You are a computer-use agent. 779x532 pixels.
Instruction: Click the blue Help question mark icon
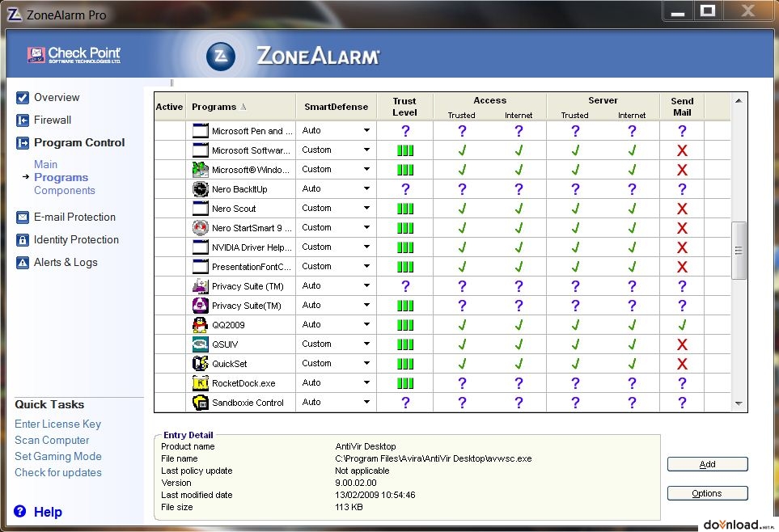(20, 511)
